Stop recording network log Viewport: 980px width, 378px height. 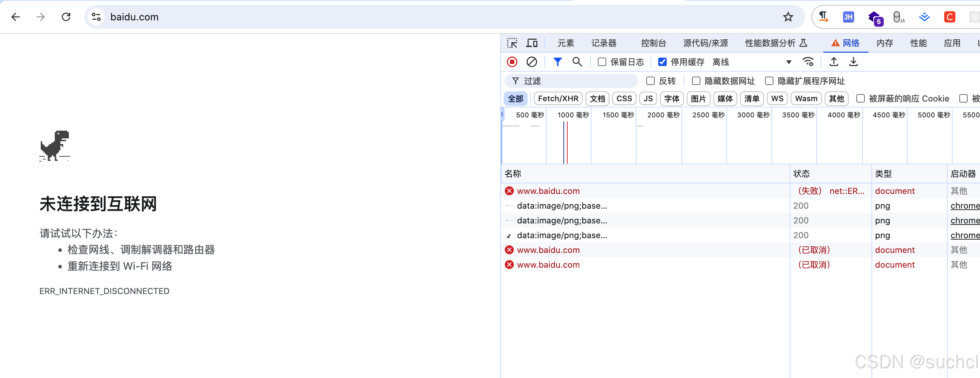(512, 62)
